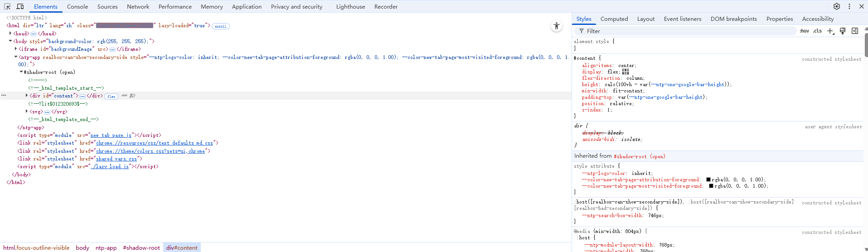The width and height of the screenshot is (868, 252).
Task: Toggle the scroll badge on html element
Action: click(221, 26)
